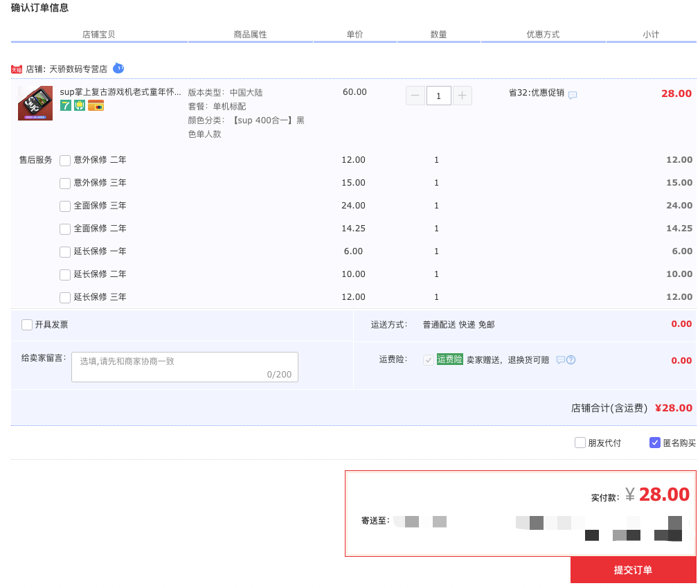Click the orange credit card badge icon

point(96,105)
